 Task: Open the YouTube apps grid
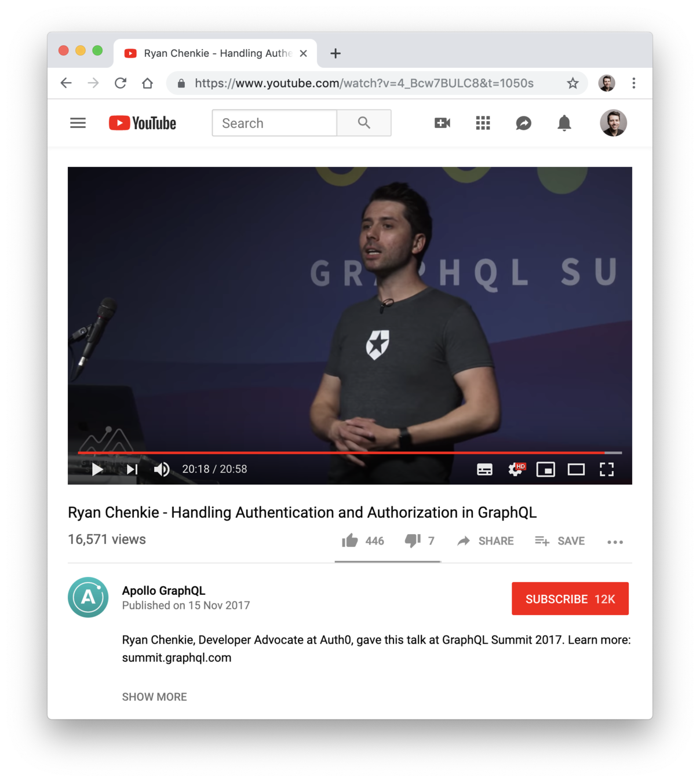tap(483, 123)
